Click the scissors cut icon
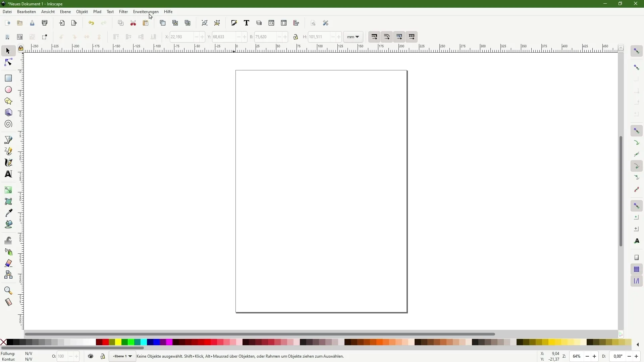644x362 pixels. (x=133, y=23)
